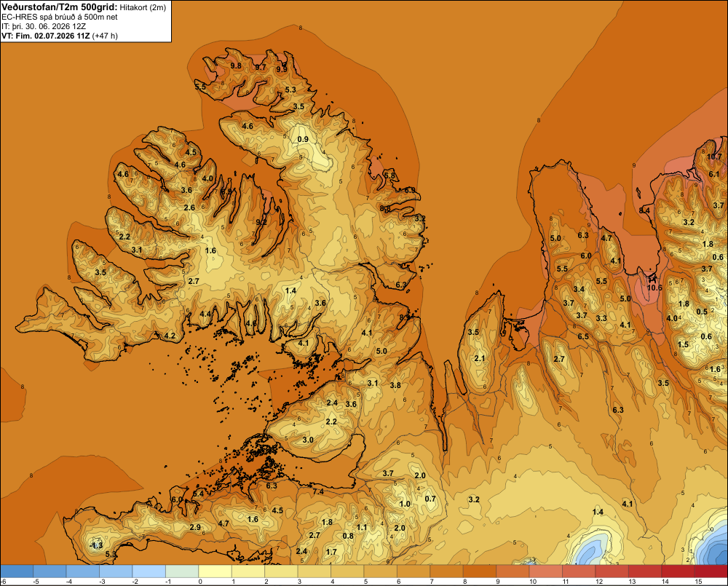The width and height of the screenshot is (728, 586).
Task: Click the temperature value 10.6
Action: [654, 288]
